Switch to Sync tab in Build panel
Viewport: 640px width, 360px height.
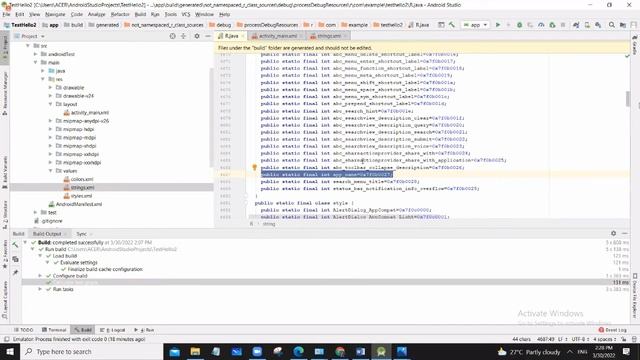click(82, 234)
